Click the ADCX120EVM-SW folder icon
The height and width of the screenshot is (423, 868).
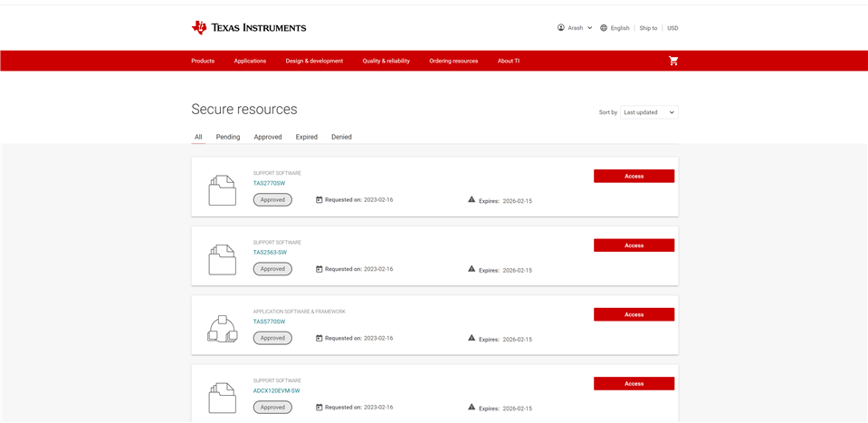coord(222,398)
